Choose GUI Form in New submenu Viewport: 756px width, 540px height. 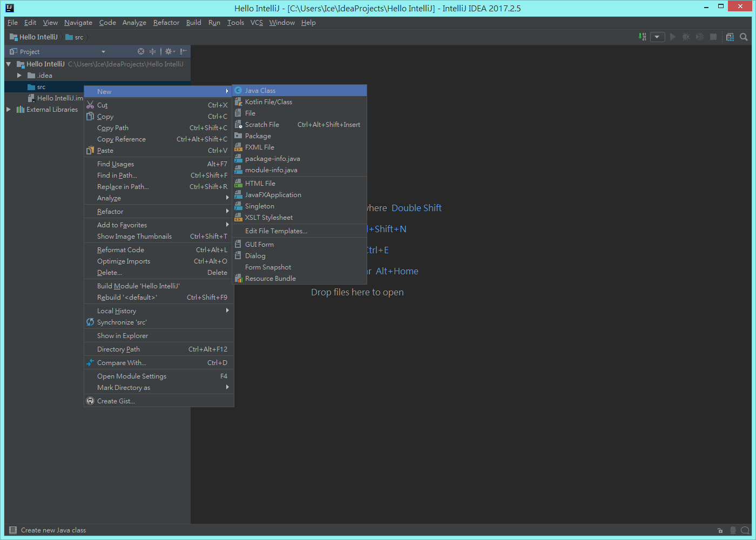tap(300, 244)
